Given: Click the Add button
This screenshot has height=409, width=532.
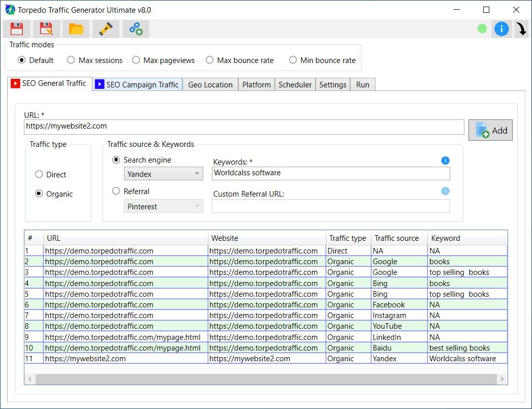Looking at the screenshot, I should [490, 130].
